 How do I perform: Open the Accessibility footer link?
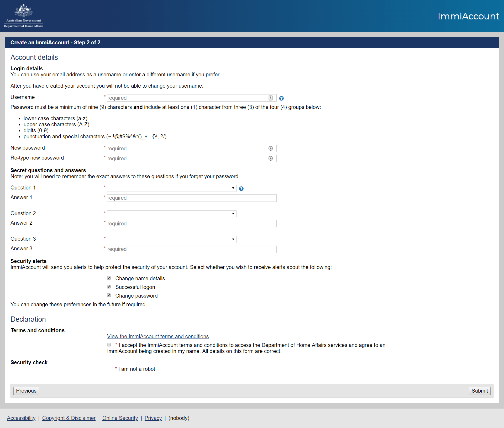(21, 418)
